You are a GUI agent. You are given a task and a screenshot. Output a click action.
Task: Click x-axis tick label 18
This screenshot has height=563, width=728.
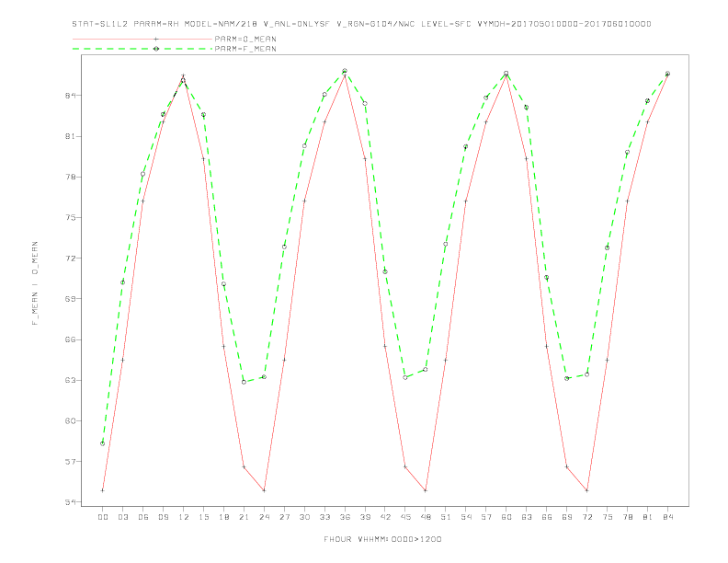pyautogui.click(x=223, y=517)
